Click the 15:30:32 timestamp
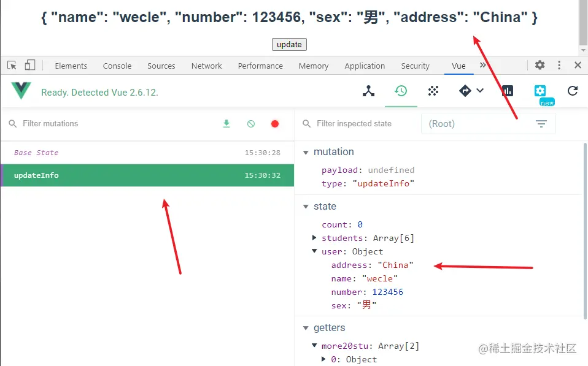The height and width of the screenshot is (366, 588). [x=263, y=175]
